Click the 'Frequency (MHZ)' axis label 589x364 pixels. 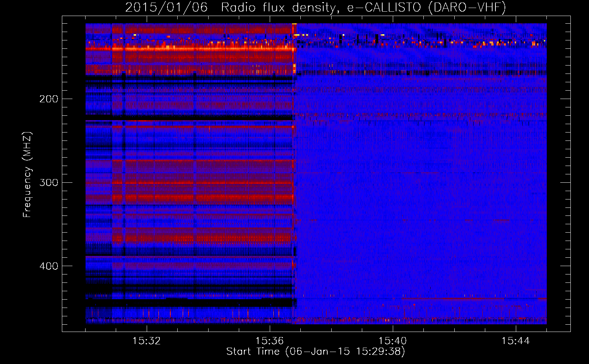27,174
